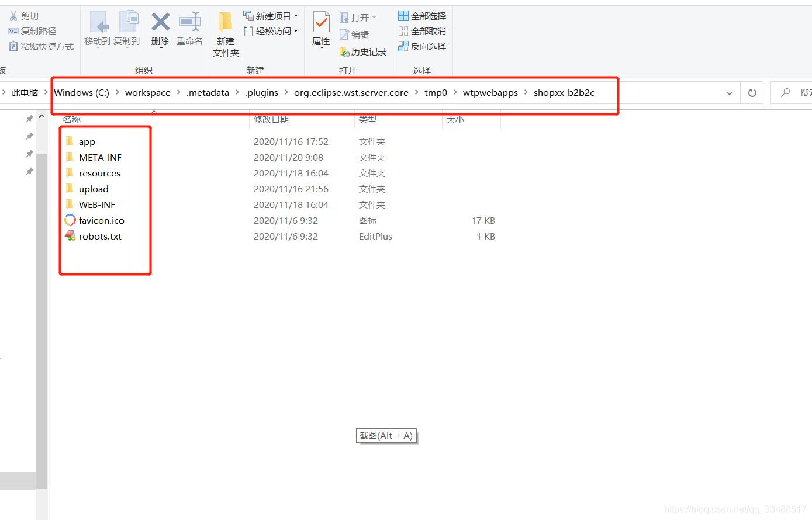
Task: Click 此电脑 in the breadcrumb path
Action: pyautogui.click(x=25, y=92)
